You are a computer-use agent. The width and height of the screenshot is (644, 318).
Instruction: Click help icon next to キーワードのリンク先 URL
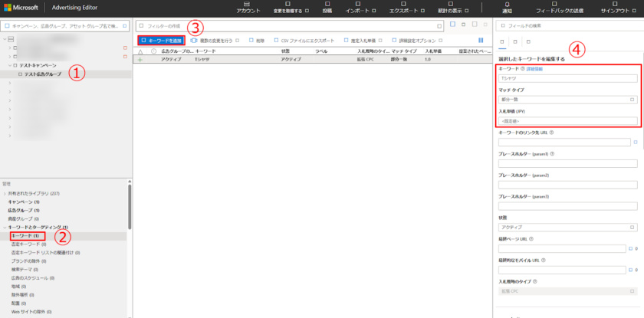pyautogui.click(x=552, y=133)
